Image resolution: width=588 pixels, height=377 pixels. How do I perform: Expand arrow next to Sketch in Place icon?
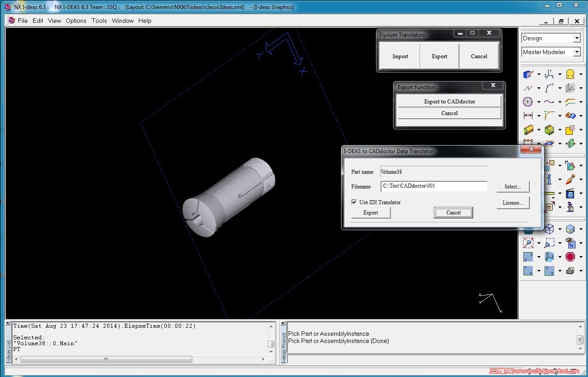pos(539,75)
